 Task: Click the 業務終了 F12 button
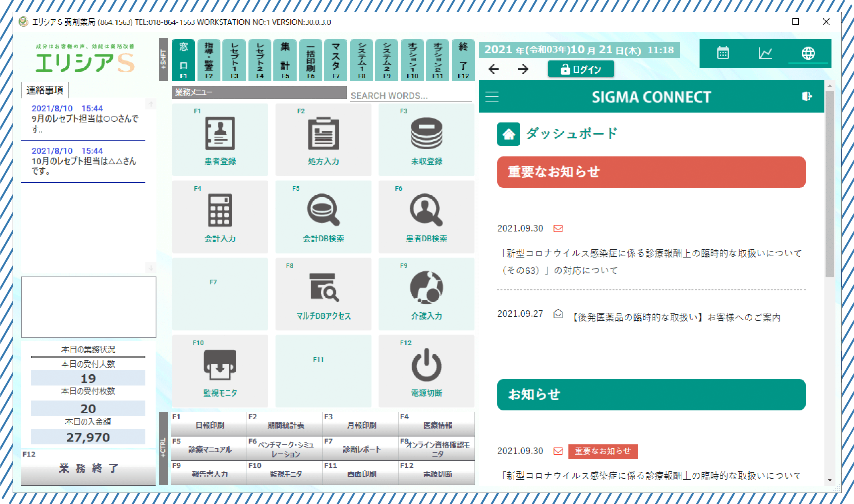point(88,468)
